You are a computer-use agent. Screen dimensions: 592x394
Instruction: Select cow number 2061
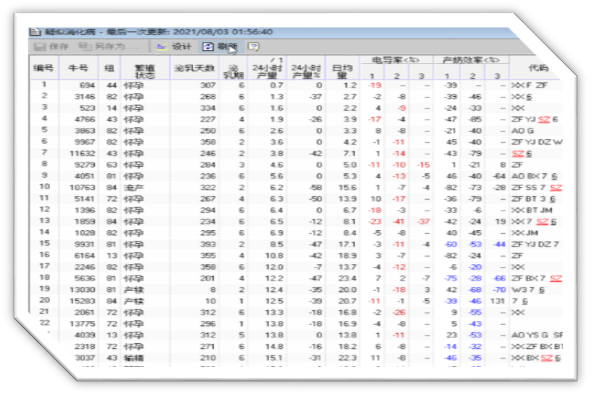85,312
